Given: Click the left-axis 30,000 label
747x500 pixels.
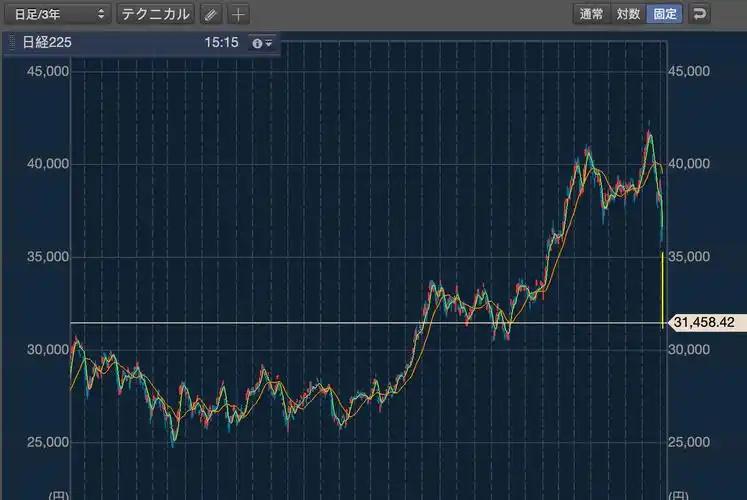Looking at the screenshot, I should point(48,350).
